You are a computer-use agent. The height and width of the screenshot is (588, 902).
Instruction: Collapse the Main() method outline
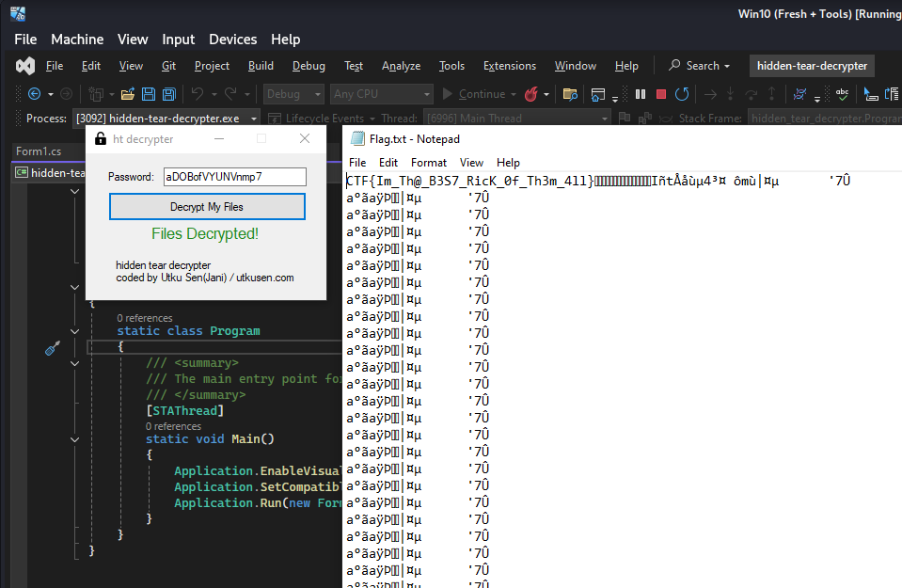click(76, 439)
